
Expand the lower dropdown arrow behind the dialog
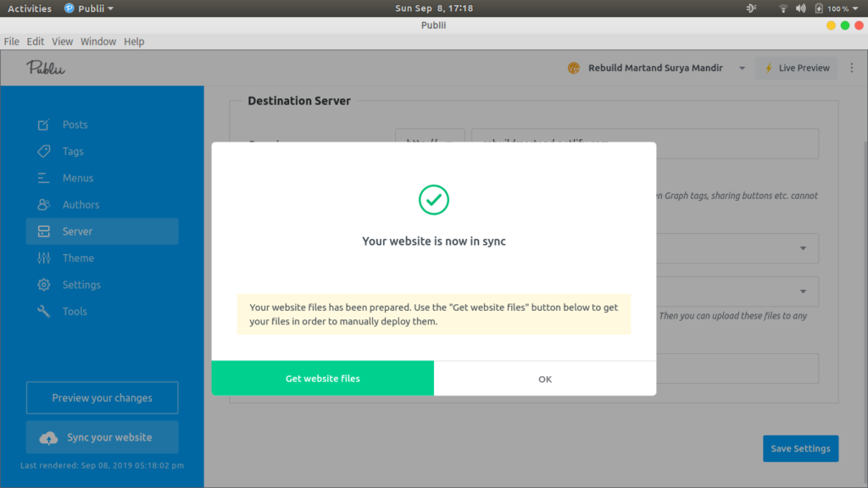(x=803, y=291)
